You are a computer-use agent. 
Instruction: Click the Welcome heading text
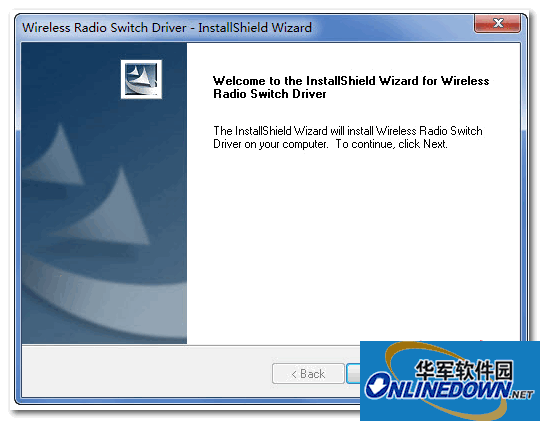point(351,87)
